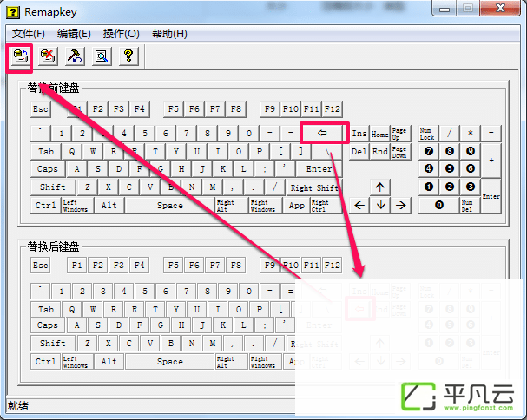The image size is (527, 420).
Task: Select numpad 7 key in 替换前键盘
Action: click(429, 151)
